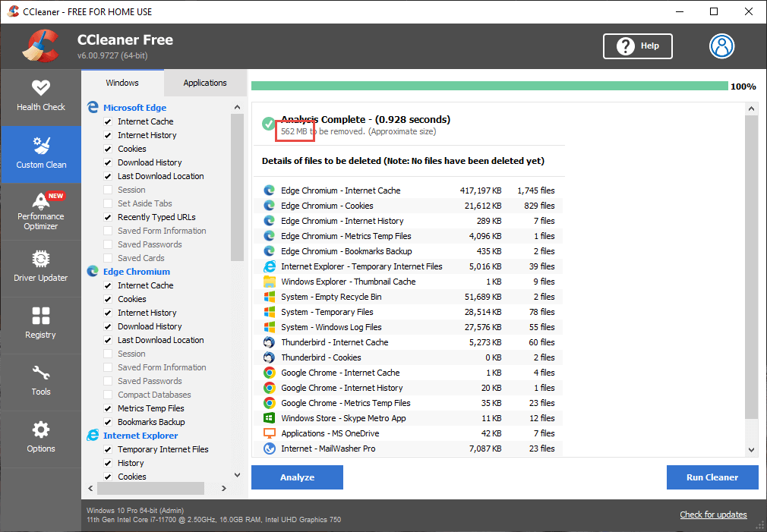Collapse the Microsoft Edge section header
767x532 pixels.
click(134, 108)
